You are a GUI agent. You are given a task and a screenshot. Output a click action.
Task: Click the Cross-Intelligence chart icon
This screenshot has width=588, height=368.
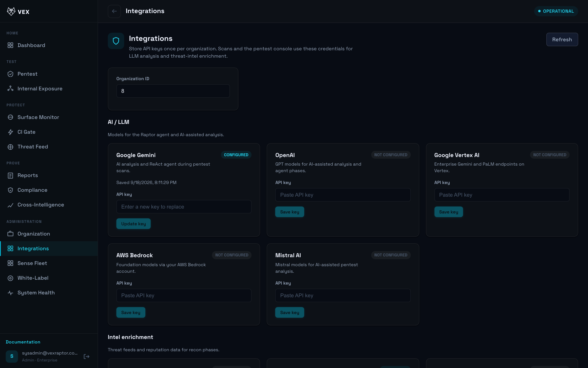(10, 205)
